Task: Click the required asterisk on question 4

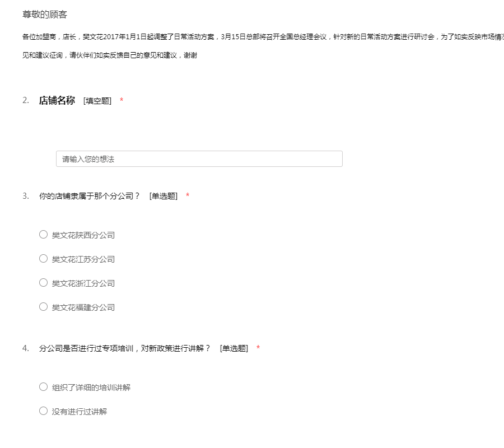Action: tap(258, 348)
